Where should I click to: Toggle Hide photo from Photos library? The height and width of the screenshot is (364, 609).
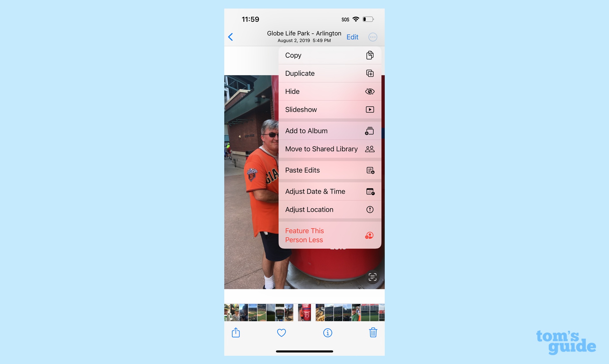(x=329, y=91)
